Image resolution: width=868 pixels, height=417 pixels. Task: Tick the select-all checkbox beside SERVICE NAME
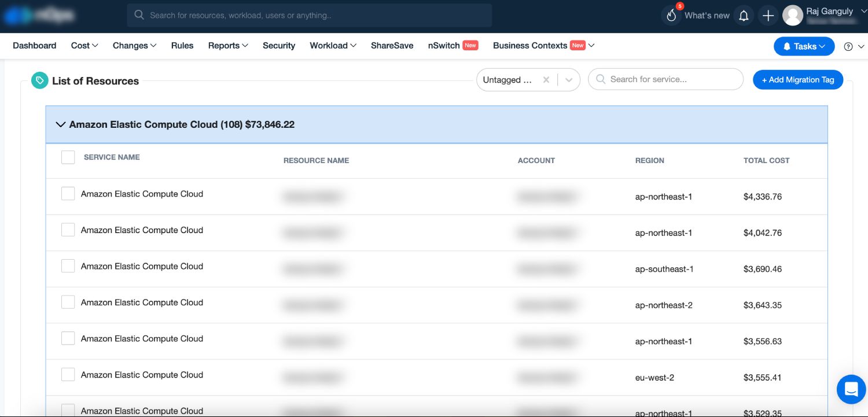pyautogui.click(x=68, y=157)
